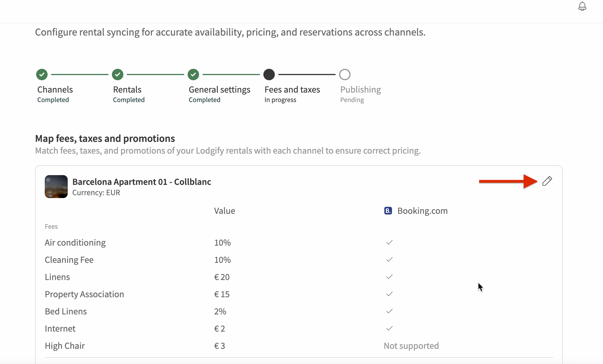Click the Publishing pending step circle
This screenshot has height=364, width=603.
point(345,75)
